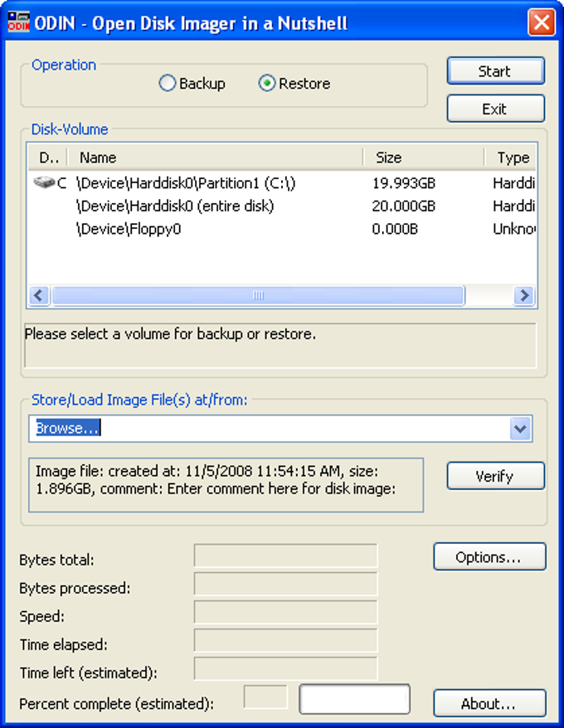Click the 0.000B size cell
This screenshot has height=728, width=564.
pyautogui.click(x=395, y=229)
